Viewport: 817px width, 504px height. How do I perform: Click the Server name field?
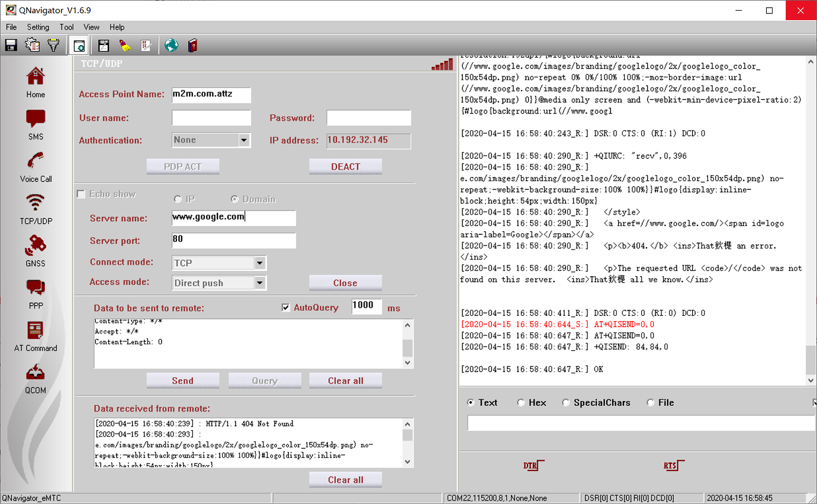click(233, 218)
